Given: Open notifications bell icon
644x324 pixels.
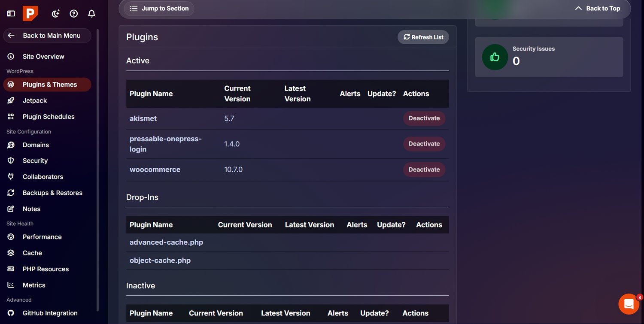Looking at the screenshot, I should (91, 14).
